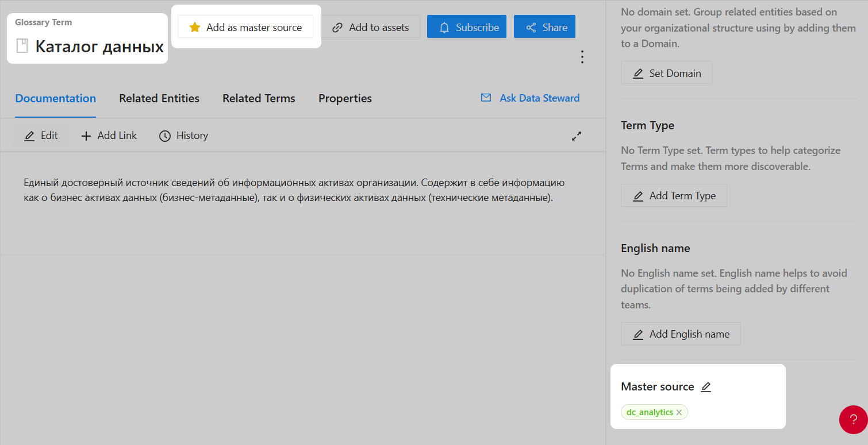This screenshot has width=868, height=445.
Task: Switch to the Related Entities tab
Action: click(x=159, y=98)
